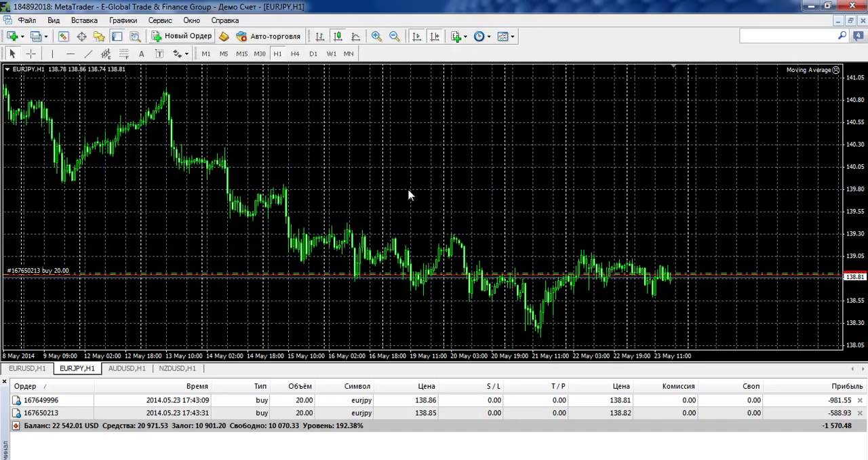Screen dimensions: 868x460
Task: Select the arrow cursor tool
Action: click(x=12, y=54)
